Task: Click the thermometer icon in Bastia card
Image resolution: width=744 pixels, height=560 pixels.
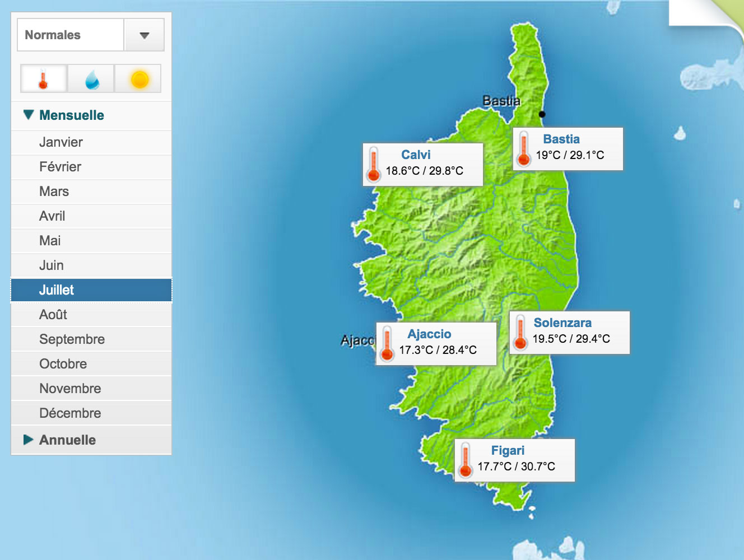Action: pyautogui.click(x=524, y=148)
